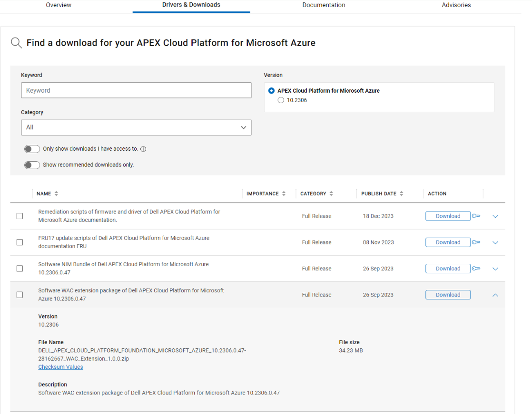Open the Category dropdown showing All
The height and width of the screenshot is (414, 532).
(136, 127)
